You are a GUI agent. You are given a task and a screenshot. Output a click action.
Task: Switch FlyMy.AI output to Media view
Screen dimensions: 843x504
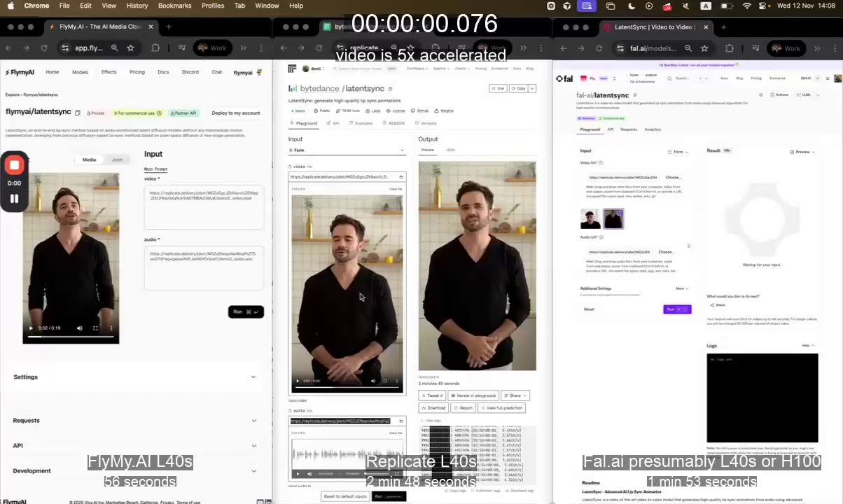pyautogui.click(x=90, y=160)
